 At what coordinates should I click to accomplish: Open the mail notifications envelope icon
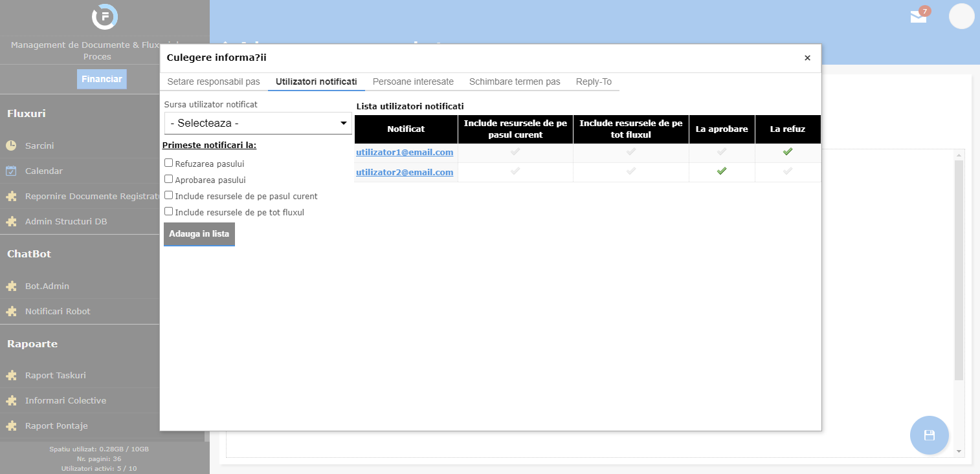918,17
